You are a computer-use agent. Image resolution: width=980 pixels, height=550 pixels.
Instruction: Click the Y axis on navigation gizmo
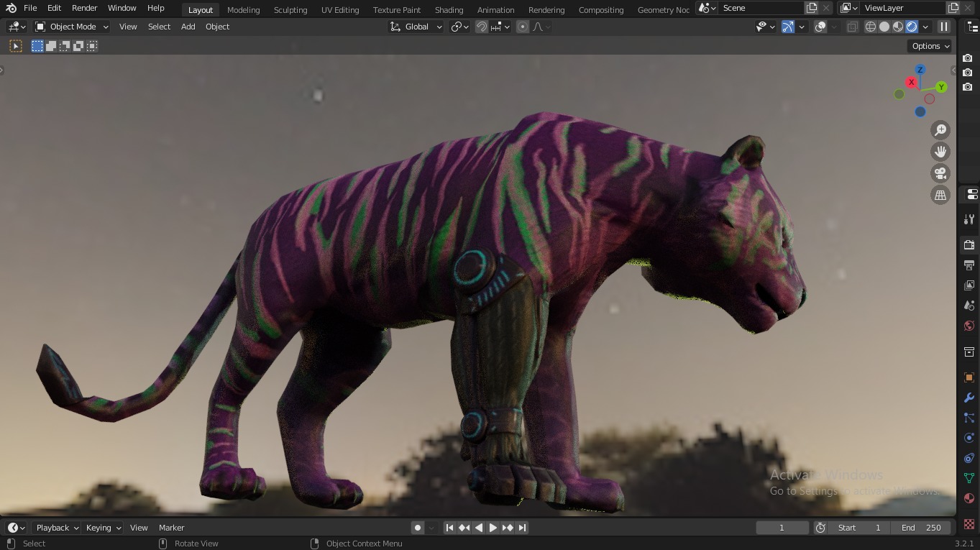click(x=941, y=87)
